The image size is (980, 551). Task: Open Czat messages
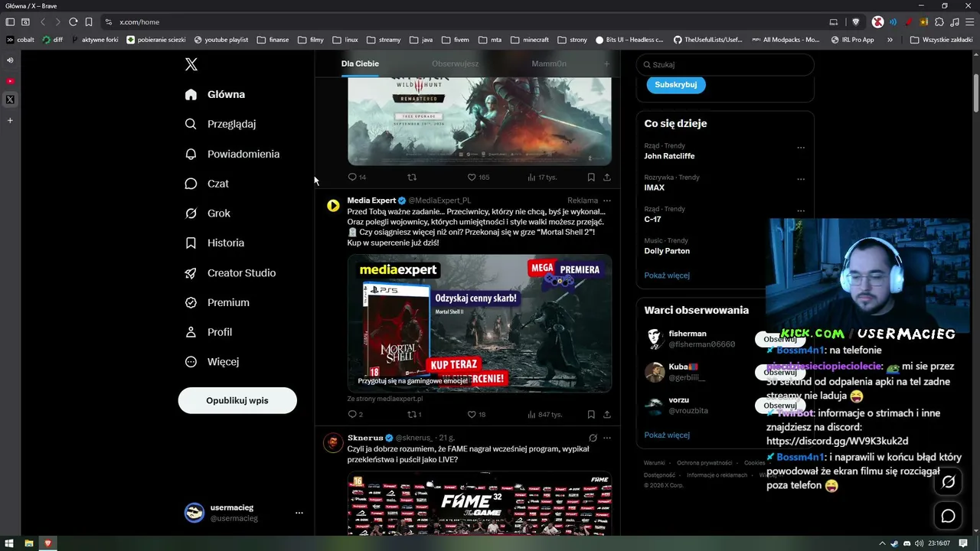(207, 184)
